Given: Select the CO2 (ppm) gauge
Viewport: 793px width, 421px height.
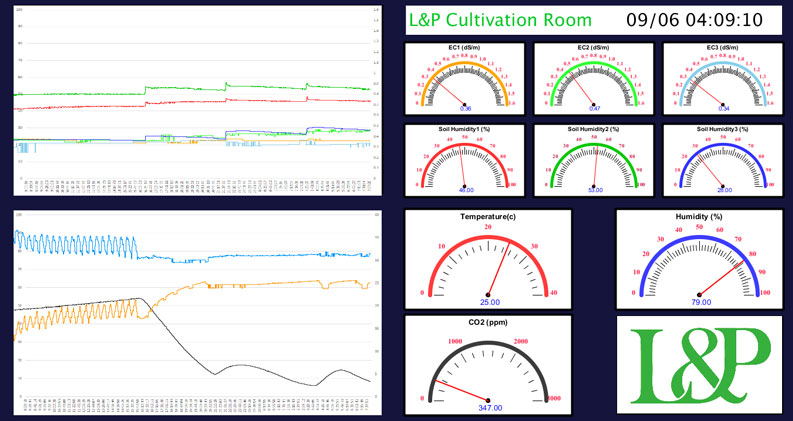Looking at the screenshot, I should click(x=488, y=365).
